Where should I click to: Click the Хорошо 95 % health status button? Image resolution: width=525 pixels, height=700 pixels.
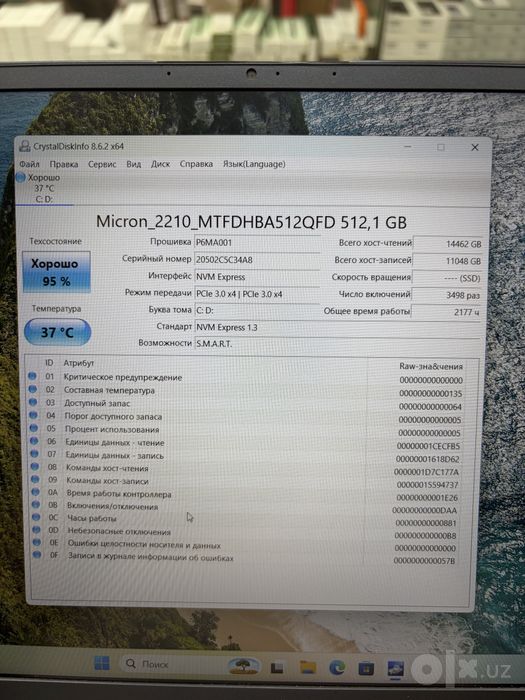click(56, 272)
